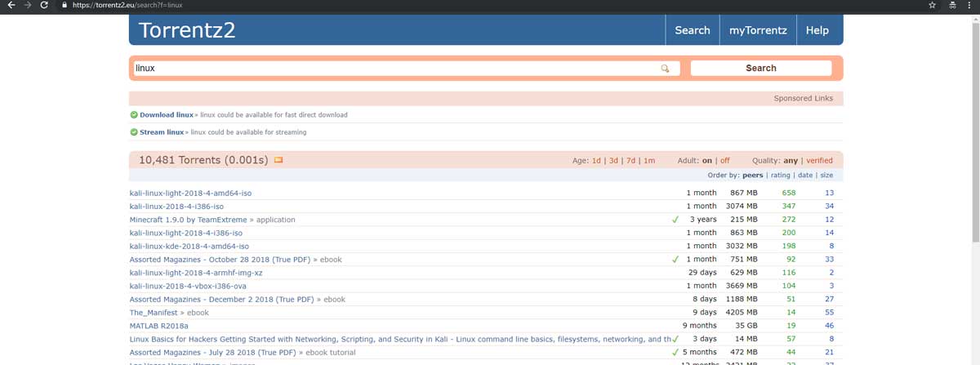Open Linux Basics for Hackers torrent

coord(400,339)
